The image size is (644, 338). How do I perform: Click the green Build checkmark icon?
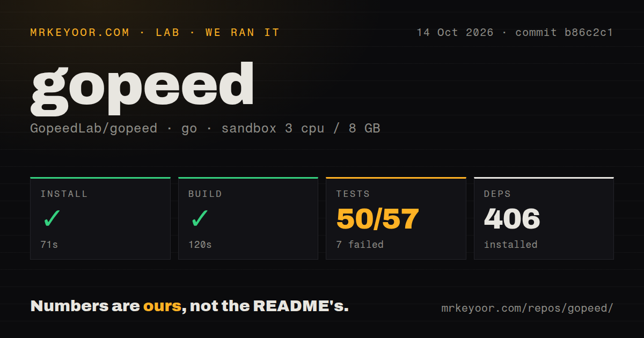(x=200, y=218)
